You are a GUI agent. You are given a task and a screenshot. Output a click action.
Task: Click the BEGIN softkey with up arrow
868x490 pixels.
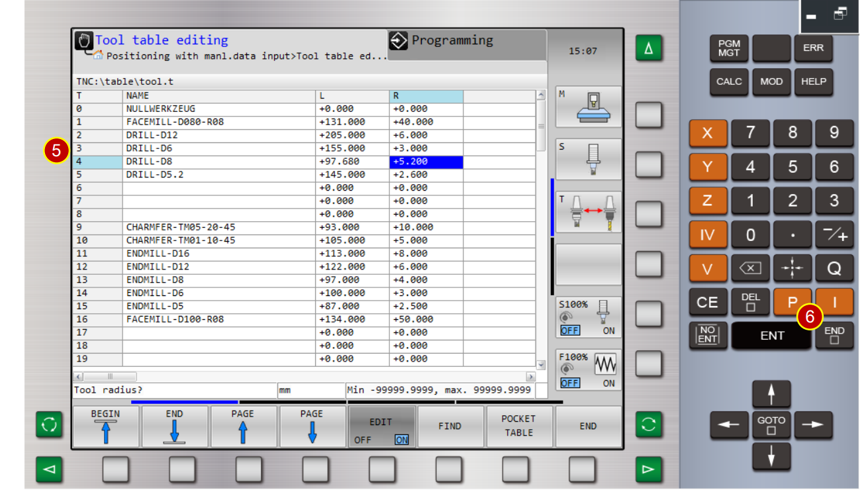(x=106, y=426)
